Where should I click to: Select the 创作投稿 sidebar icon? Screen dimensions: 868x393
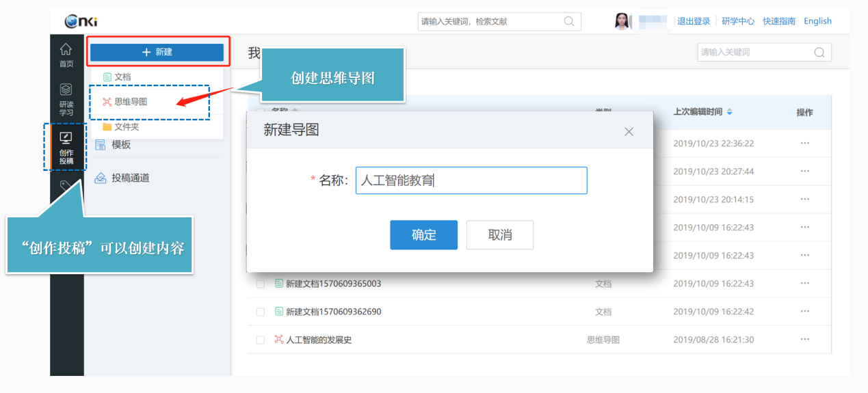[66, 147]
